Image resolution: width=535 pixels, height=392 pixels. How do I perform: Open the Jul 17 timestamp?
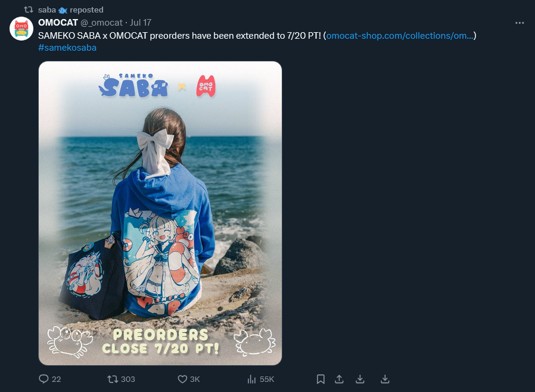click(x=141, y=23)
